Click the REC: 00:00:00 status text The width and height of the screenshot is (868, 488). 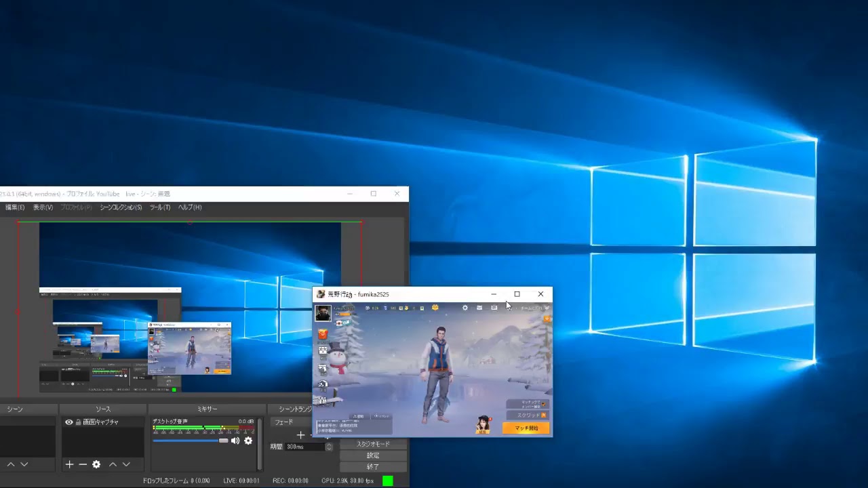[x=290, y=481]
